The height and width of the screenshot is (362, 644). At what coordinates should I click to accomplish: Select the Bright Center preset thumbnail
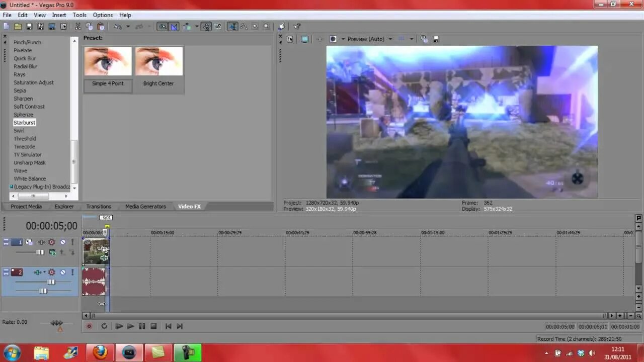[158, 61]
